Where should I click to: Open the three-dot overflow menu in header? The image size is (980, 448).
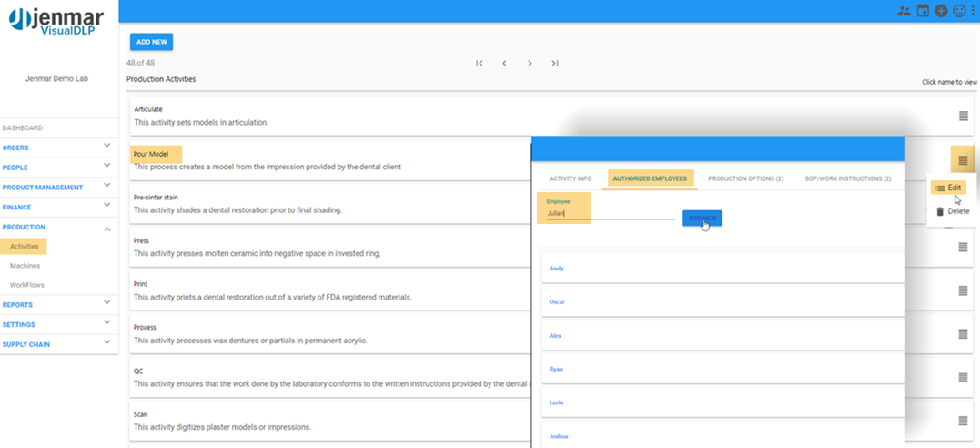point(973,11)
